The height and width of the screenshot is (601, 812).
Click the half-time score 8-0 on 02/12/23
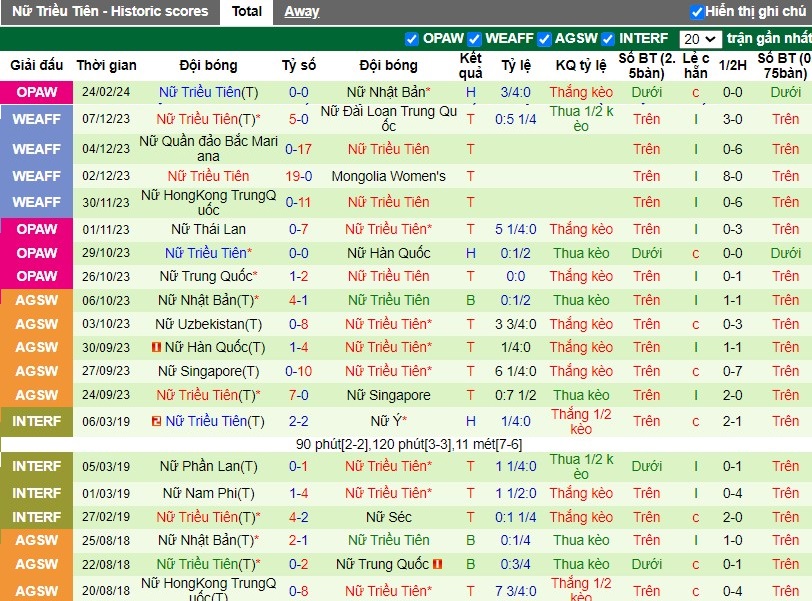732,177
